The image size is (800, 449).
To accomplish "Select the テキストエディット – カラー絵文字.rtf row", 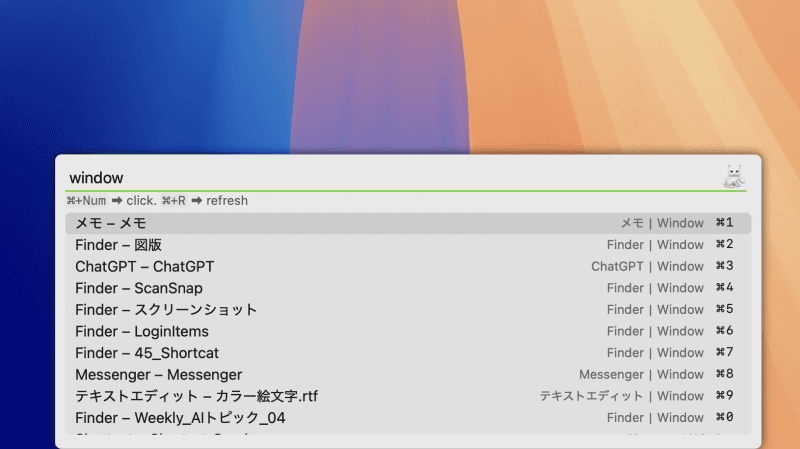I will click(x=408, y=396).
